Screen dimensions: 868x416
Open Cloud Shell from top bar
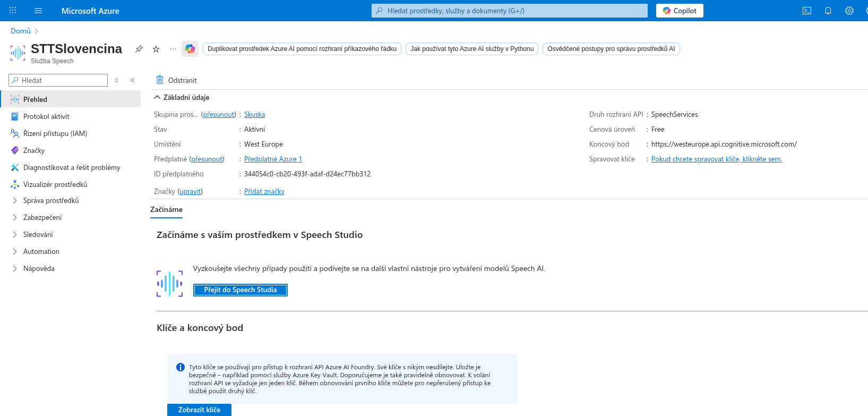tap(807, 11)
